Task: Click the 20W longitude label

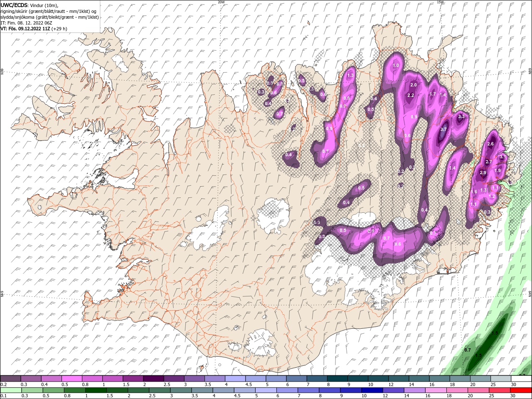Action: 221,2
